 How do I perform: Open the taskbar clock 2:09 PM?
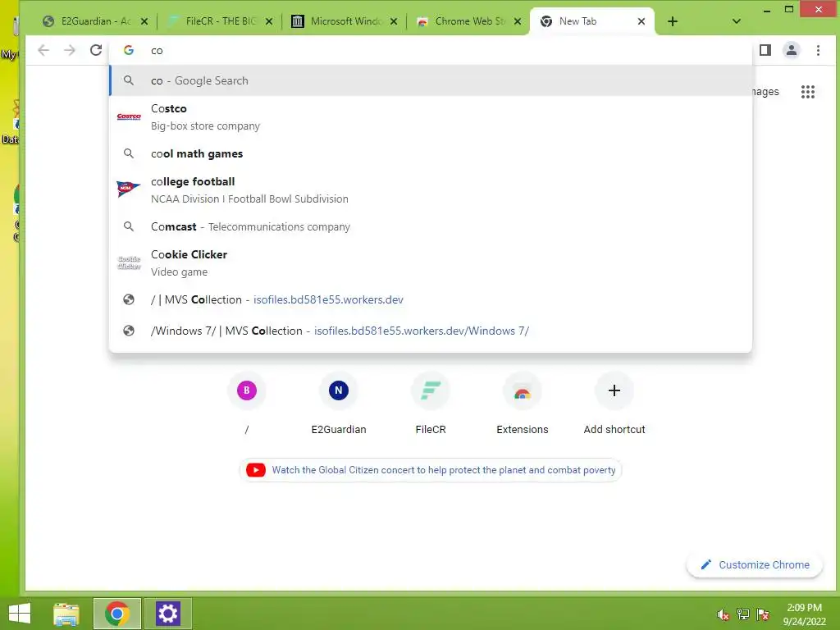[804, 614]
